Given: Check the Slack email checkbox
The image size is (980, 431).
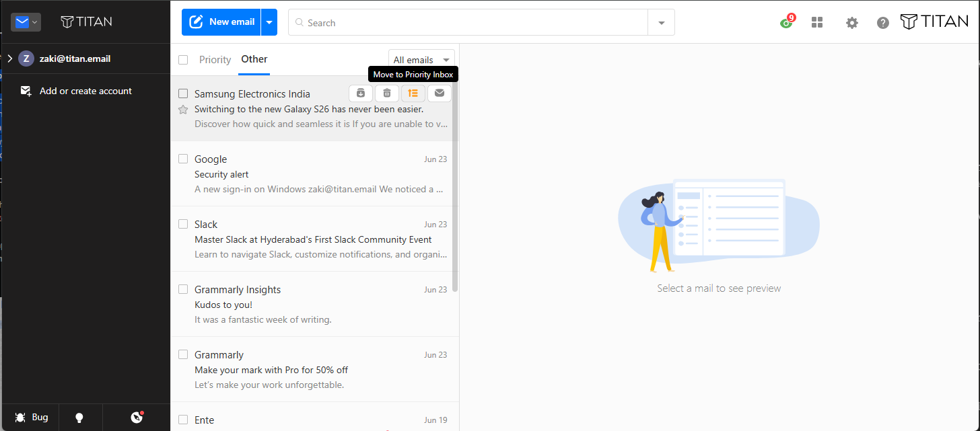Looking at the screenshot, I should tap(183, 224).
